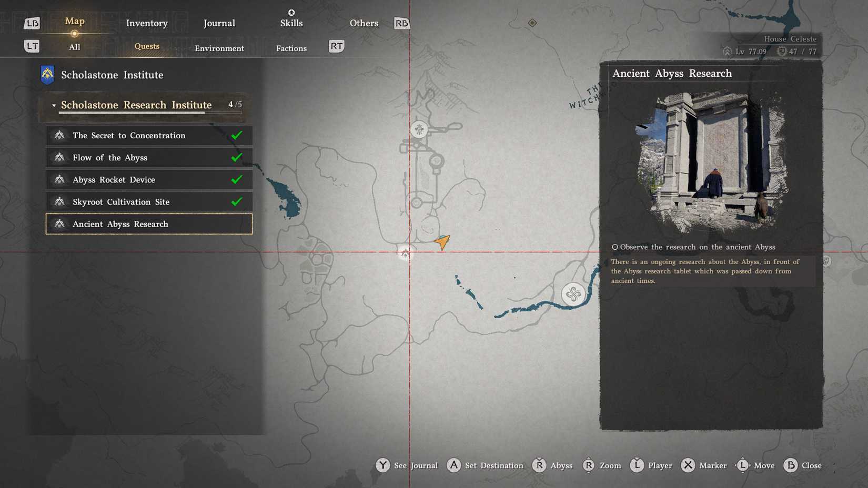Click the Ancient Abyss Research preview image

pyautogui.click(x=712, y=161)
